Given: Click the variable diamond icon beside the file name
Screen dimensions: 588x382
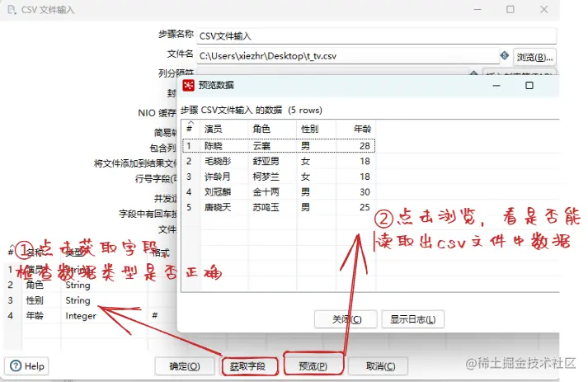Looking at the screenshot, I should click(x=505, y=55).
